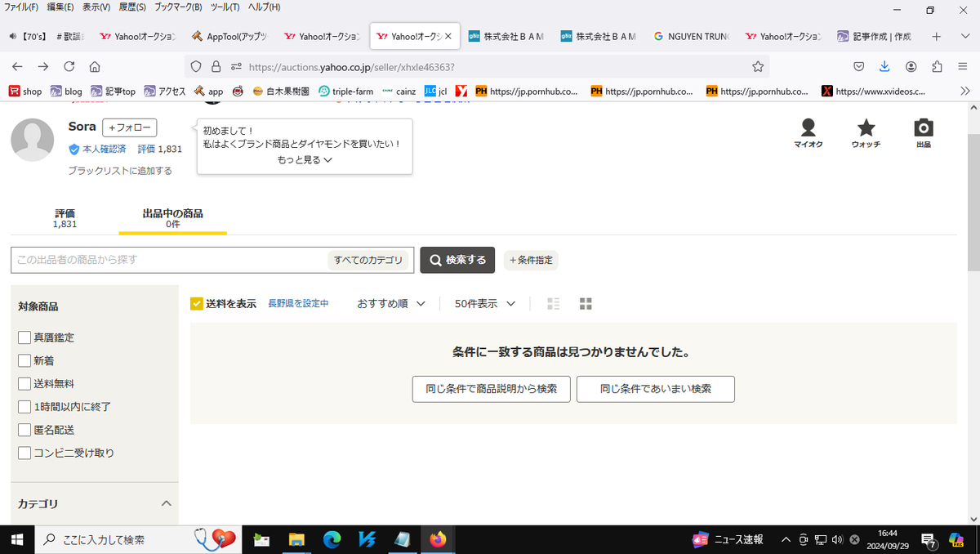Image resolution: width=980 pixels, height=554 pixels.
Task: Click the 検索する button
Action: 457,260
